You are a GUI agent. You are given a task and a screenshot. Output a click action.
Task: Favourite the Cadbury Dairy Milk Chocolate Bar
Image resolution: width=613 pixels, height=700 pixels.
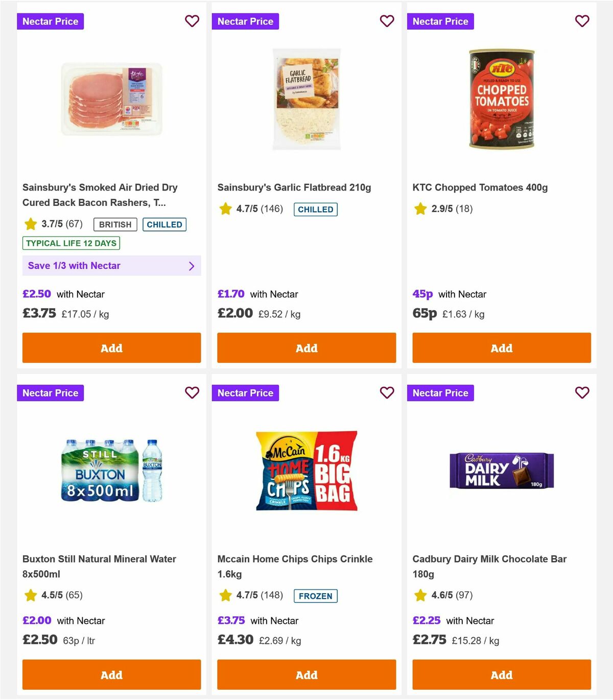point(582,393)
